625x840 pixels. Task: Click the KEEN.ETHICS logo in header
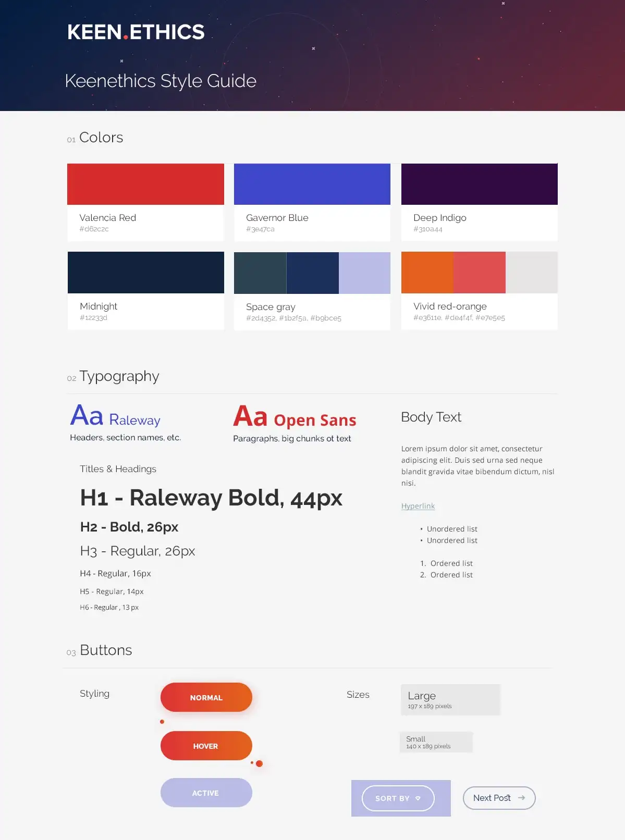click(136, 32)
